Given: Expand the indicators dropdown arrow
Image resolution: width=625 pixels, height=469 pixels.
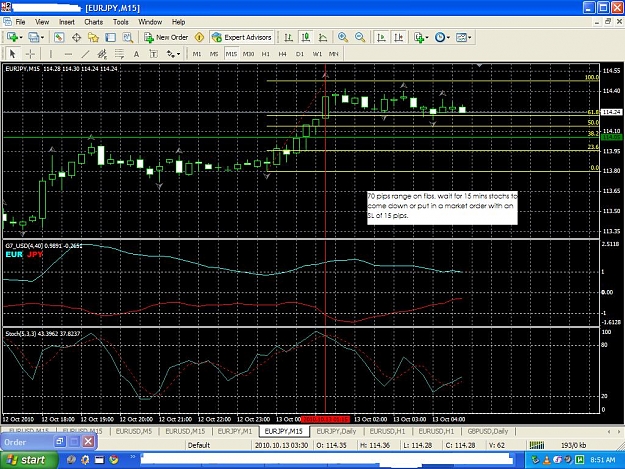Looking at the screenshot, I should pyautogui.click(x=427, y=37).
